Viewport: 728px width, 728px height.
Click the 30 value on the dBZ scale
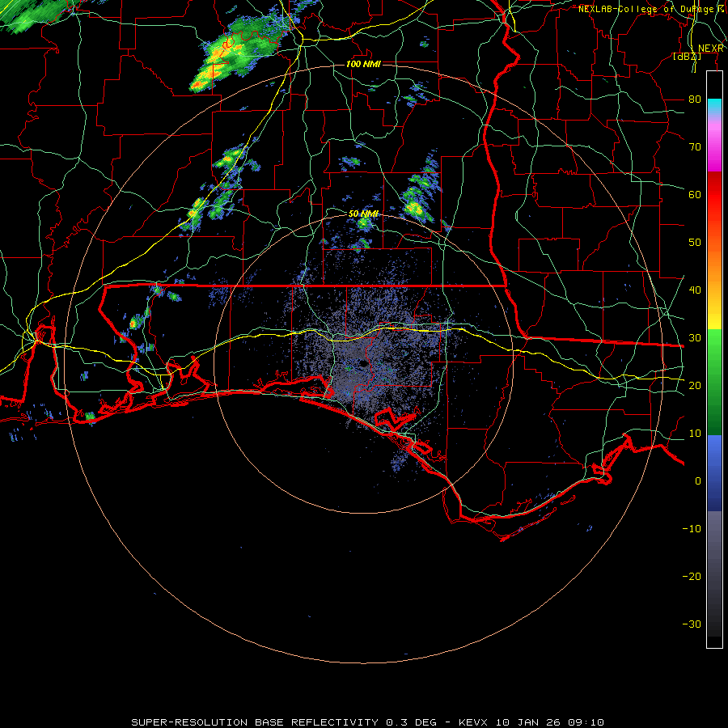pyautogui.click(x=695, y=337)
